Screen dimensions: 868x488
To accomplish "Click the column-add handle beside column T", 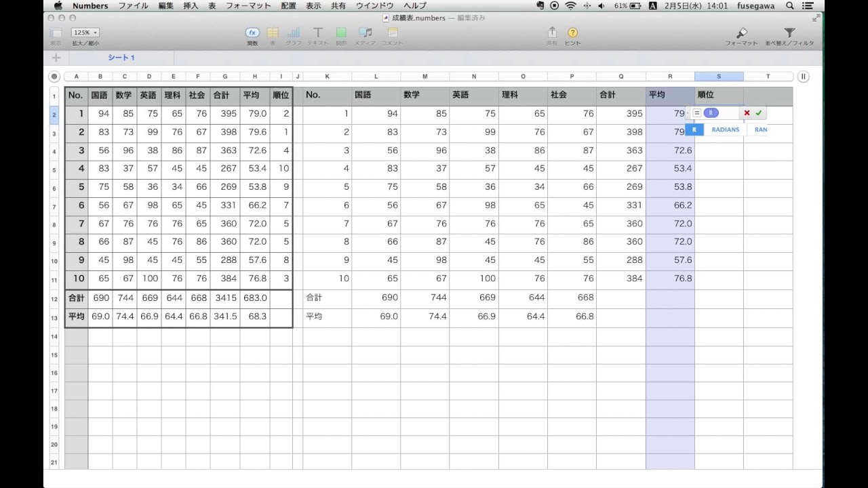I will click(803, 77).
